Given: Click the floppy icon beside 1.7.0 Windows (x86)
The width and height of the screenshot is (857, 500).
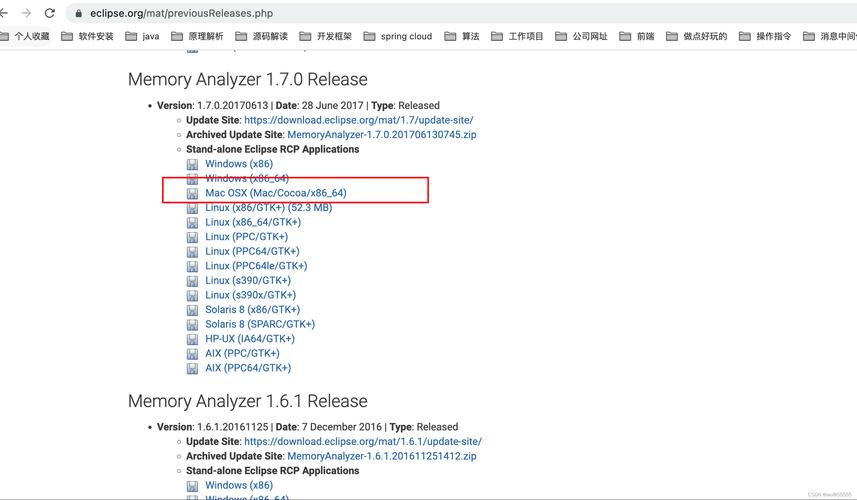Looking at the screenshot, I should coord(192,164).
